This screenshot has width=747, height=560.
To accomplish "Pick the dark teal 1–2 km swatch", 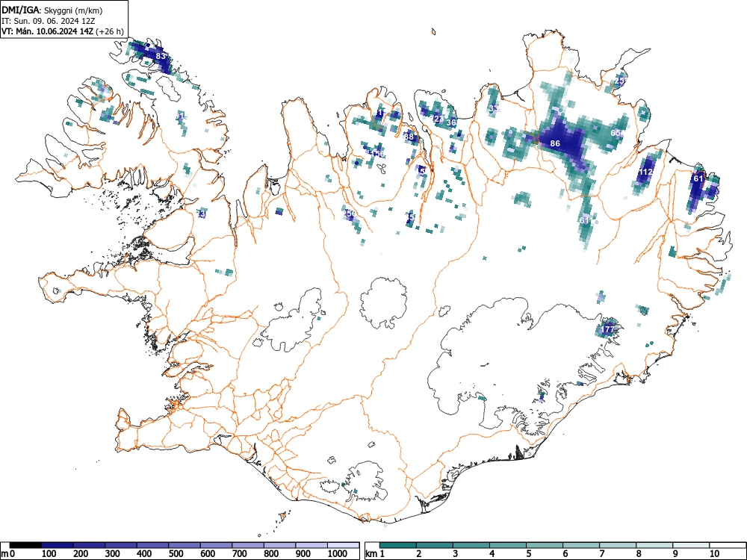I will [x=398, y=545].
